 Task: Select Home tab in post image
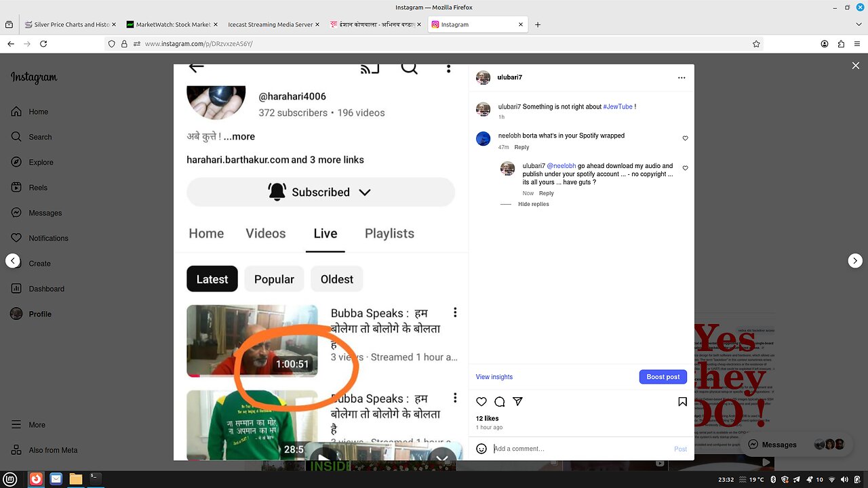[206, 233]
